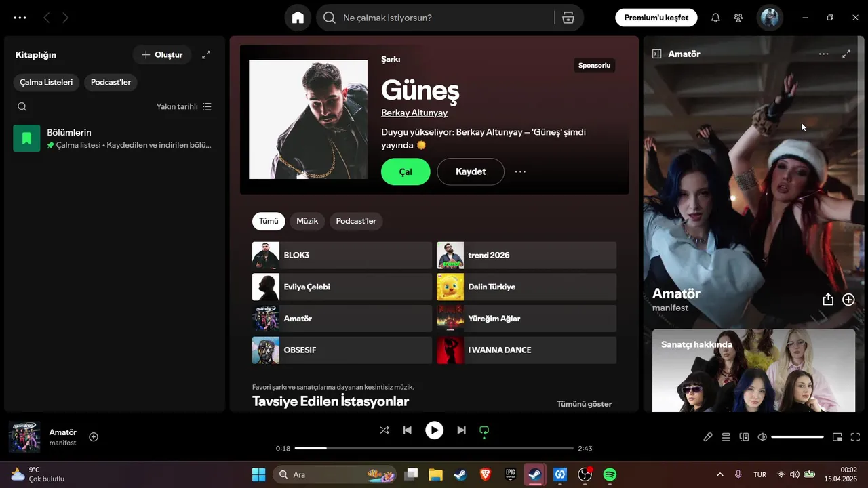
Task: Open the OBSESIF tile
Action: click(x=342, y=350)
